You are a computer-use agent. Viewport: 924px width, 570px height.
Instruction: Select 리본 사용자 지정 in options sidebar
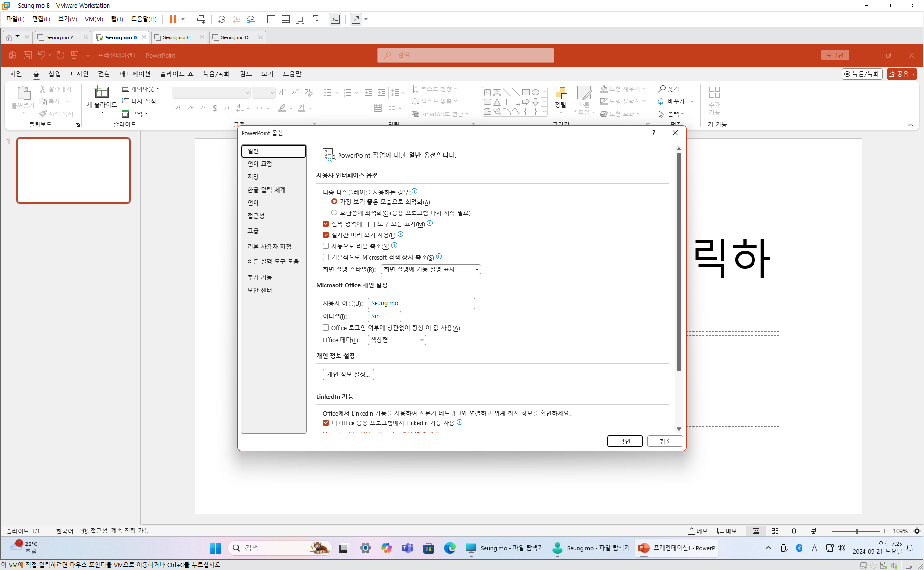[269, 247]
